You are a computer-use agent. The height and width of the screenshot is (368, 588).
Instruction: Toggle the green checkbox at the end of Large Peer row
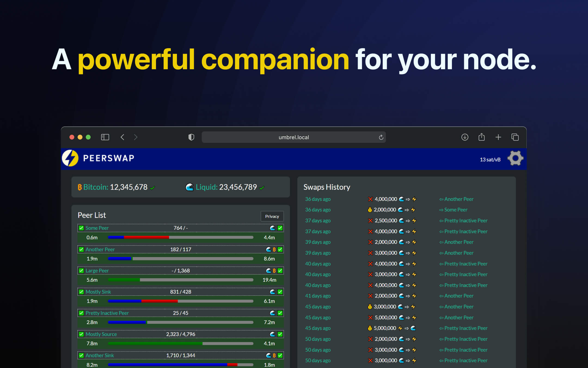[x=280, y=270]
